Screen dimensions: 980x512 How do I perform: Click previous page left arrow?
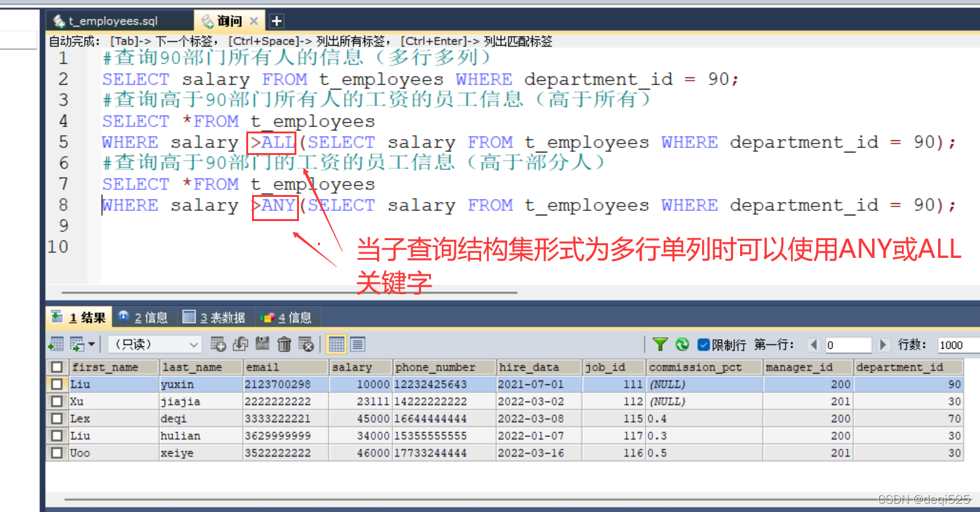click(814, 345)
